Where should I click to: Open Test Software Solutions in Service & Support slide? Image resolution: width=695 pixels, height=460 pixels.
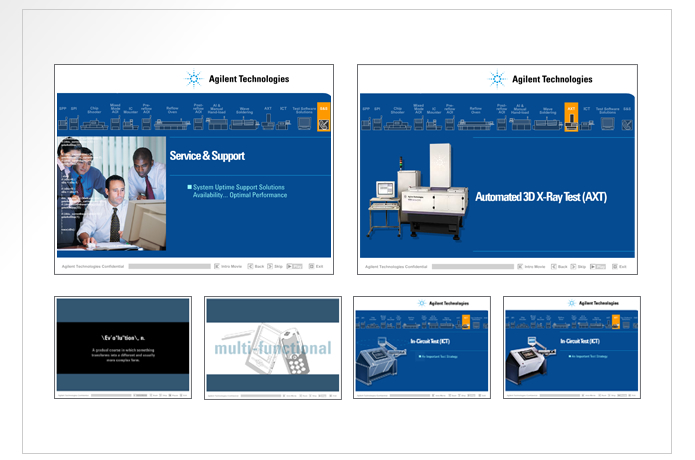pos(304,118)
